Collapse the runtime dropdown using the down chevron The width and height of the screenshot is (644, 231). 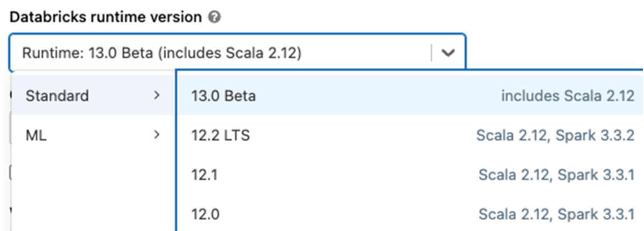448,53
